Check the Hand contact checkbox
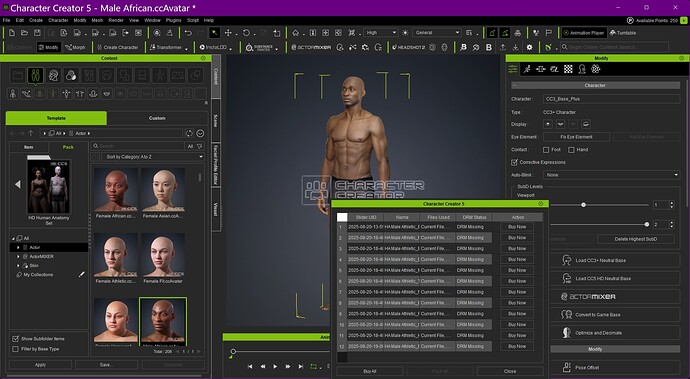Image resolution: width=690 pixels, height=379 pixels. [571, 150]
